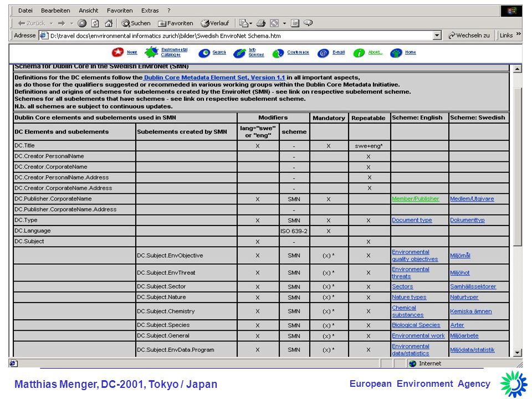Click the DC.Subject.Chemistry cell
532x399 pixels.
pos(186,311)
